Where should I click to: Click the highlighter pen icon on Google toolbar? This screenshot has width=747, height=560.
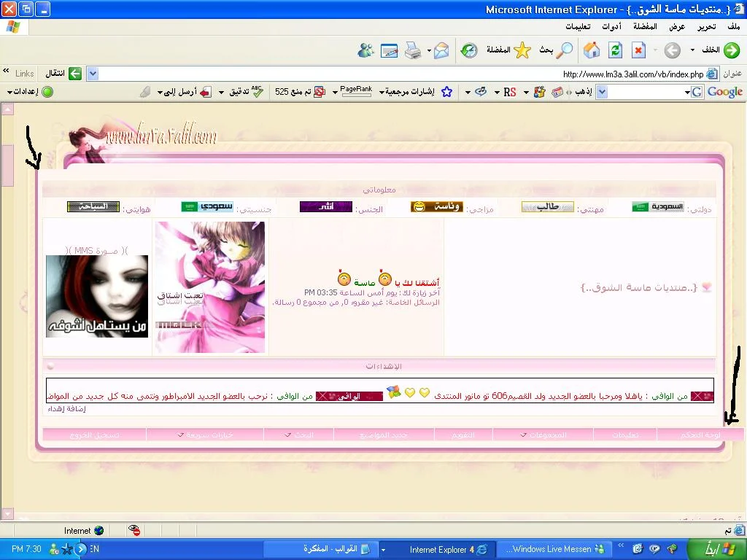(x=145, y=92)
